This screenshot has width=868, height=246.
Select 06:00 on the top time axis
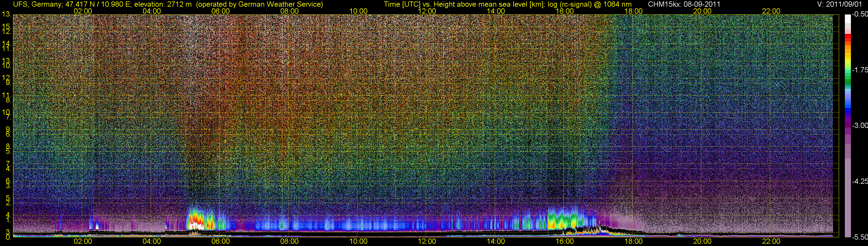(221, 11)
